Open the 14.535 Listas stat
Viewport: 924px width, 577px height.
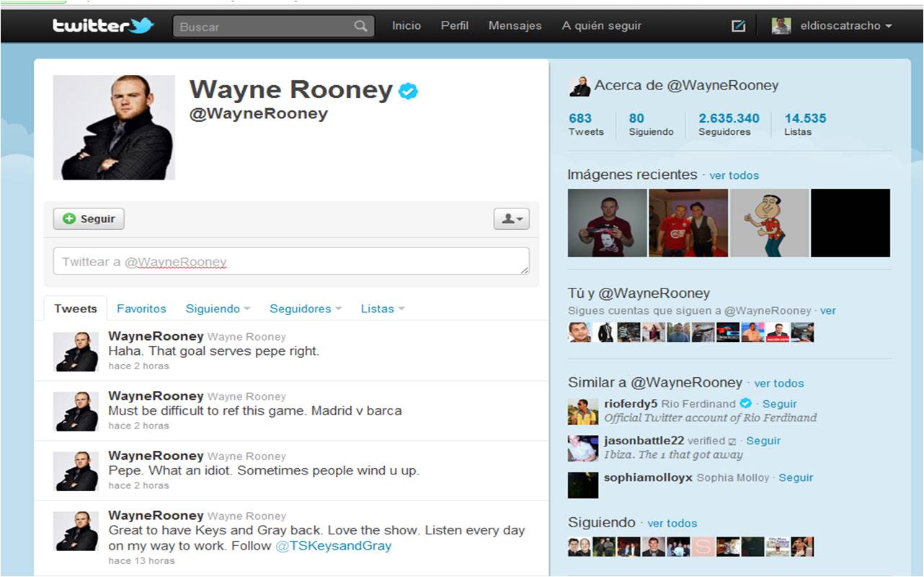805,124
